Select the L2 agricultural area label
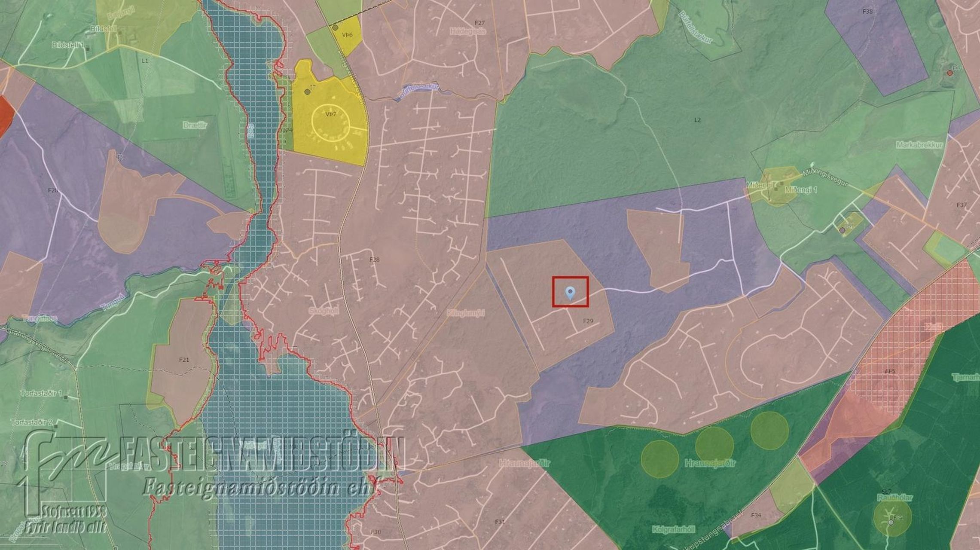Image resolution: width=980 pixels, height=550 pixels. point(697,120)
